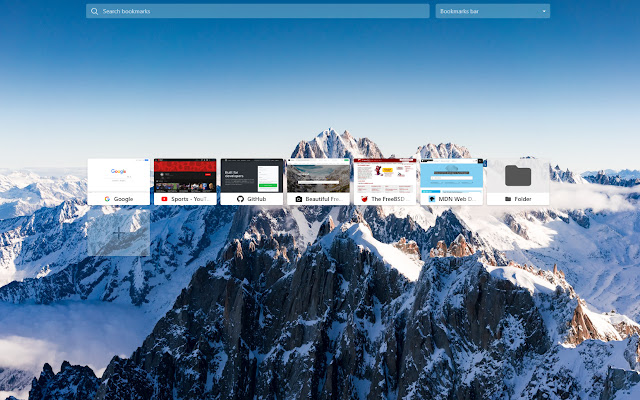This screenshot has width=640, height=400.
Task: Click the MDN favicon icon
Action: click(432, 199)
